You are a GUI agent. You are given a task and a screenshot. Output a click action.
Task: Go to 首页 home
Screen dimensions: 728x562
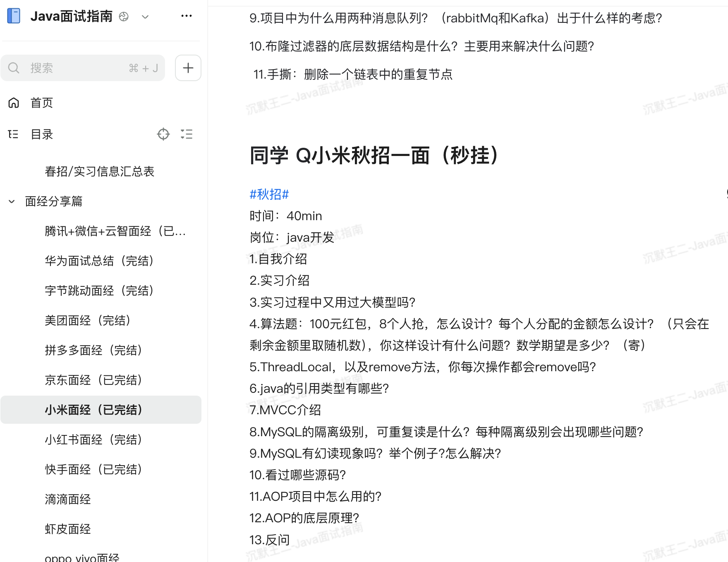point(41,103)
